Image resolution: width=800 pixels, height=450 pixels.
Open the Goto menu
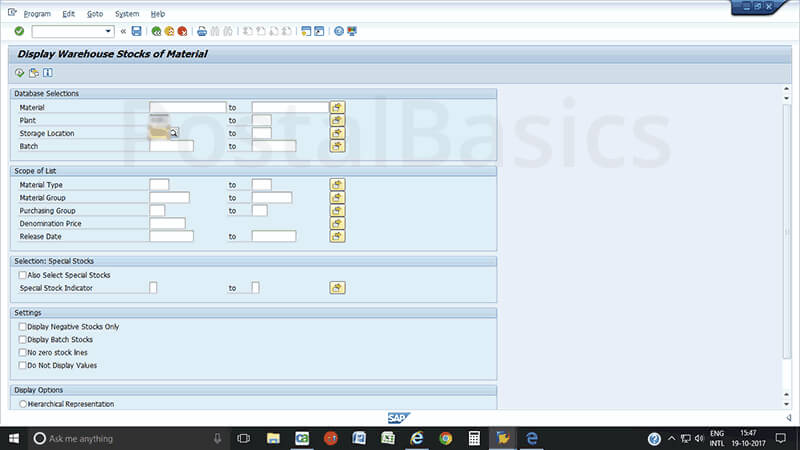click(x=95, y=14)
